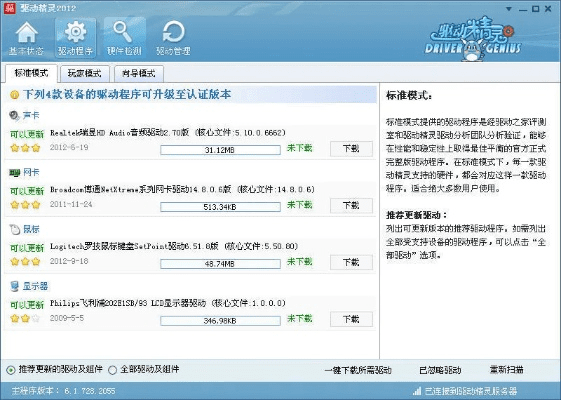Click the 推荐更新驱动 heading in right panel
Viewport: 561px width, 400px height.
click(416, 215)
